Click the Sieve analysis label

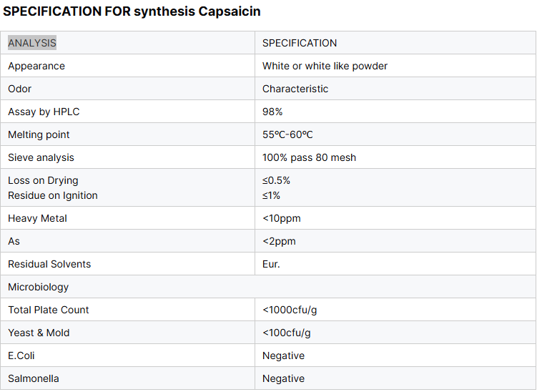pos(41,157)
